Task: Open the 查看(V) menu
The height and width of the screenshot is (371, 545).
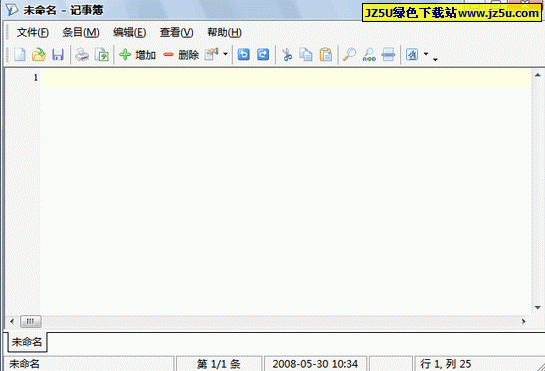Action: pos(176,32)
